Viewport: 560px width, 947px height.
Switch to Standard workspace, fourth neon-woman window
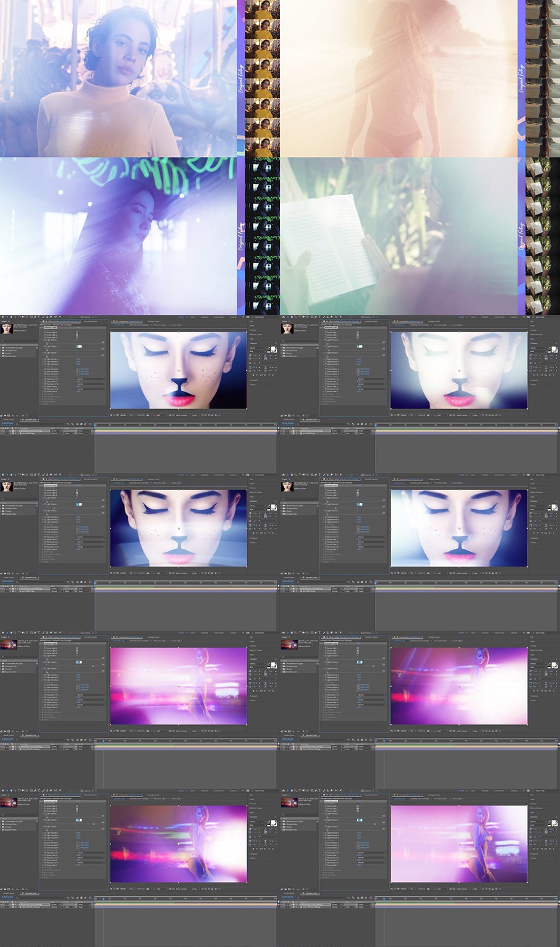point(485,791)
